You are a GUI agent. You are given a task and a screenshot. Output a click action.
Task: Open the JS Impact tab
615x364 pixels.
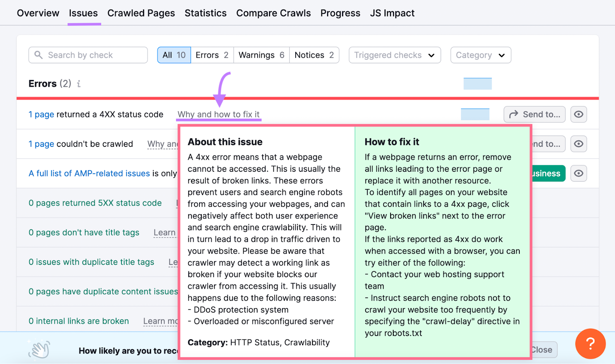coord(392,13)
